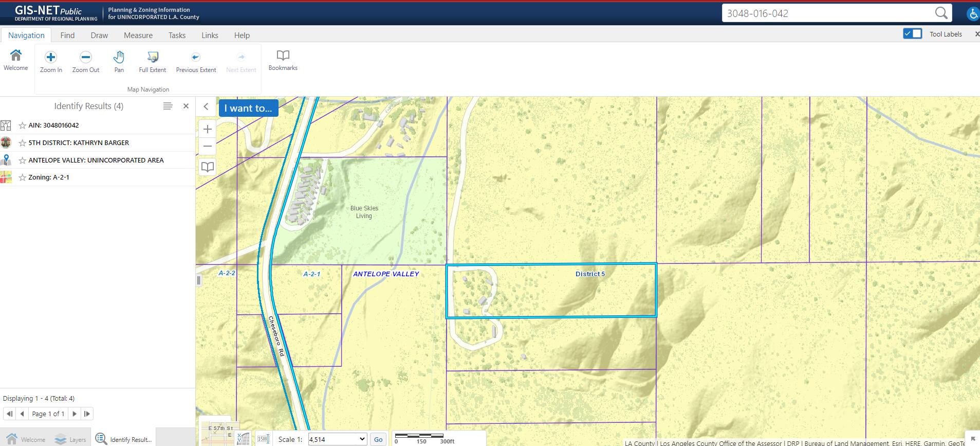Click the Cheseboro Rd road label
The image size is (980, 446).
tap(276, 337)
